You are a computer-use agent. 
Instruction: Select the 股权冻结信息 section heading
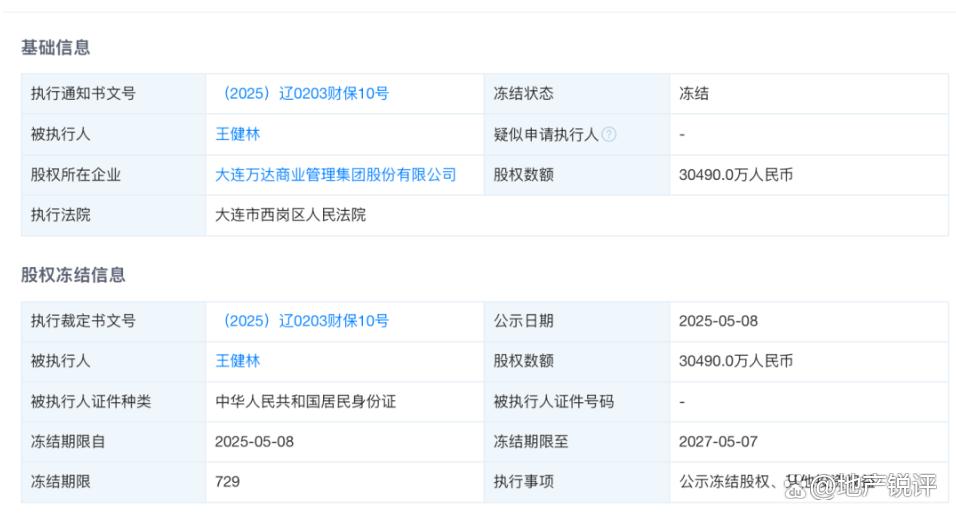click(73, 274)
